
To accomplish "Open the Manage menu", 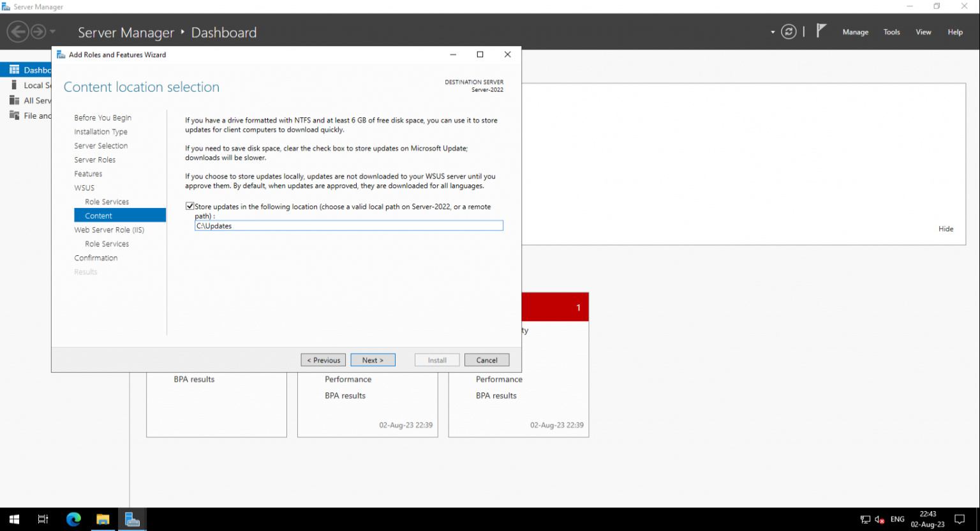I will point(855,32).
